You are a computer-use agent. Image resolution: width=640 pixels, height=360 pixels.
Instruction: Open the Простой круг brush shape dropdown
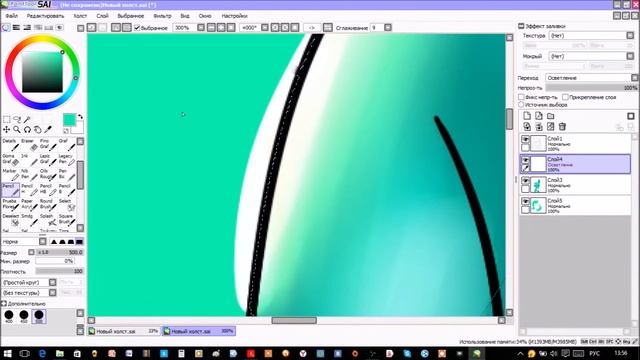click(29, 282)
